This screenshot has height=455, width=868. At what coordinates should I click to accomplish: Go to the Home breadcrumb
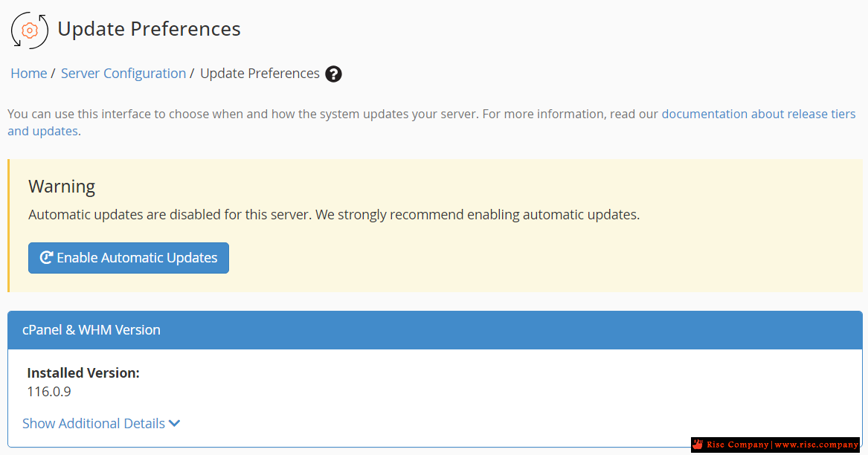tap(29, 74)
